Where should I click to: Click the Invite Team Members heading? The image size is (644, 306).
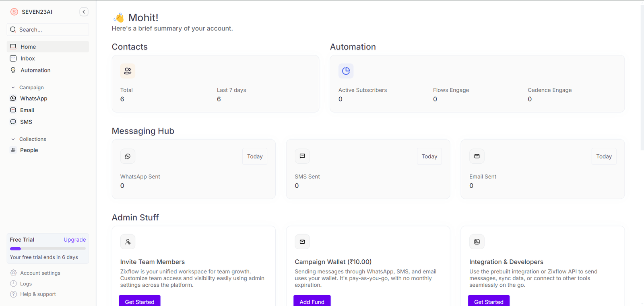[x=152, y=262]
